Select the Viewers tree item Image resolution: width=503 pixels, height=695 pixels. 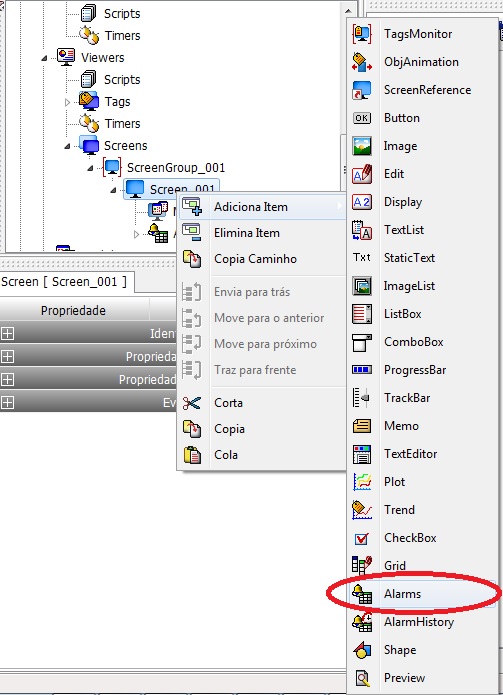tap(102, 58)
